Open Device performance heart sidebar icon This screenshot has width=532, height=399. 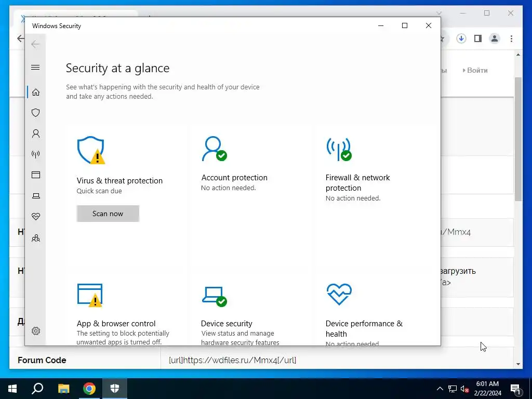coord(36,217)
